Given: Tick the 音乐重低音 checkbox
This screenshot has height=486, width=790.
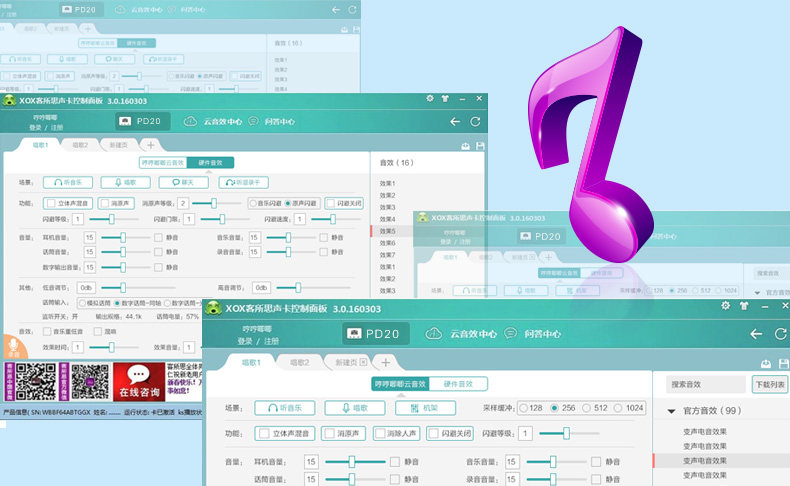Looking at the screenshot, I should (x=63, y=331).
